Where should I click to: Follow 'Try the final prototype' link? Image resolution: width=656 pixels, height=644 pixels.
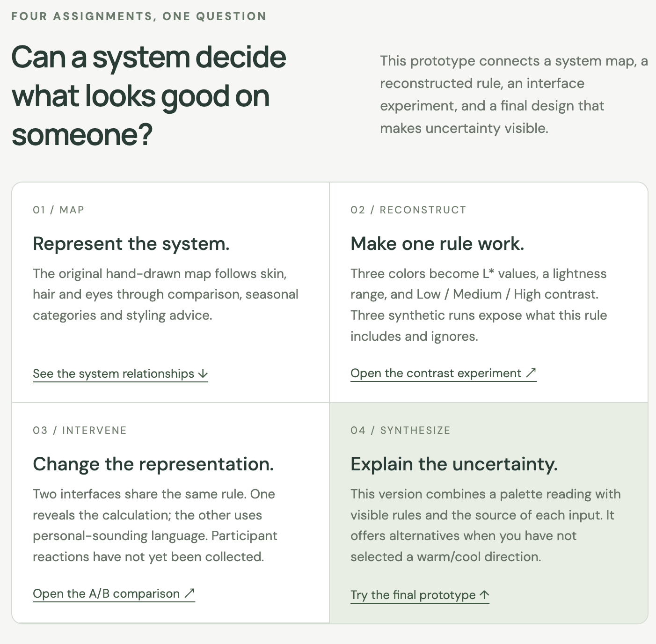(420, 595)
